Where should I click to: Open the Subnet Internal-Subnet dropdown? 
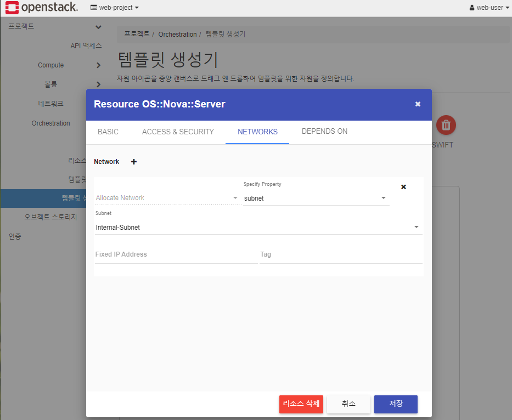(x=258, y=228)
